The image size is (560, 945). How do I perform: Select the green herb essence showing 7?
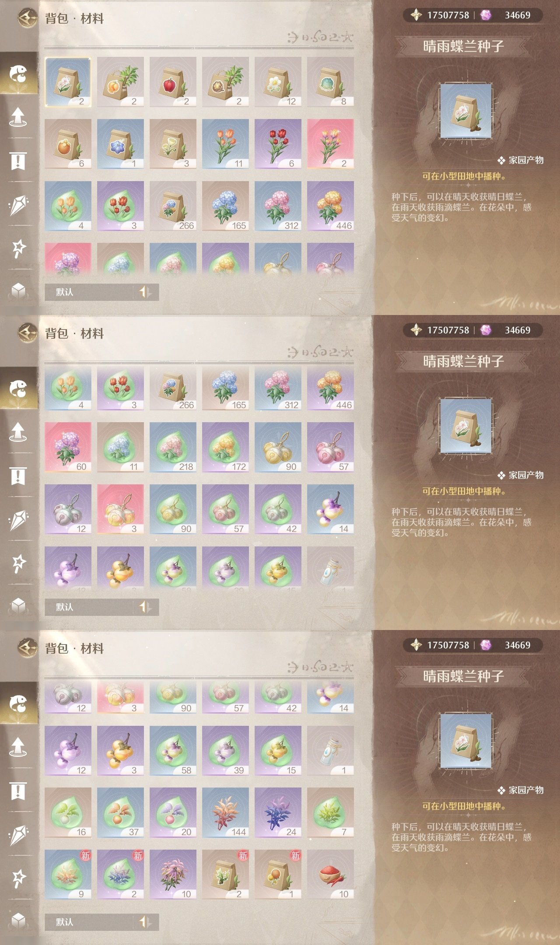coord(330,812)
